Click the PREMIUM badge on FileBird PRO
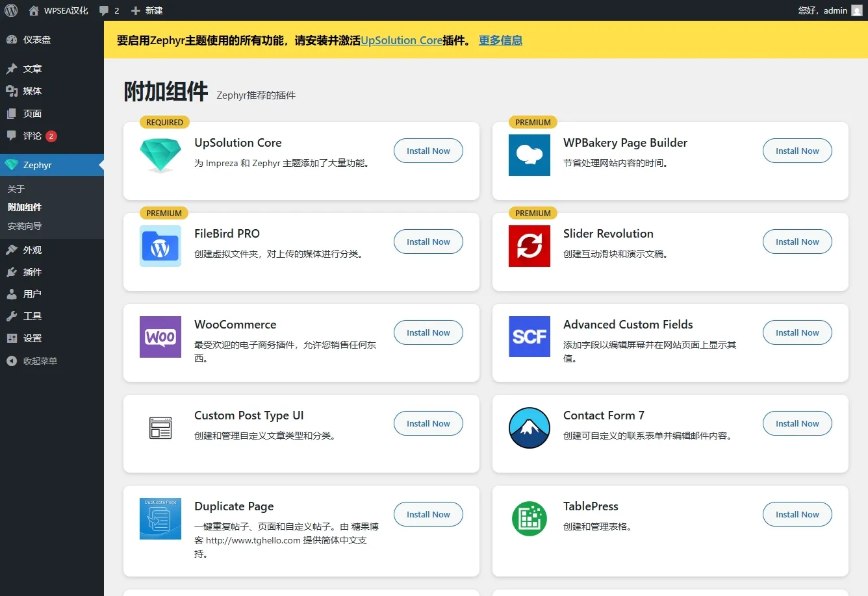The height and width of the screenshot is (596, 868). point(164,213)
